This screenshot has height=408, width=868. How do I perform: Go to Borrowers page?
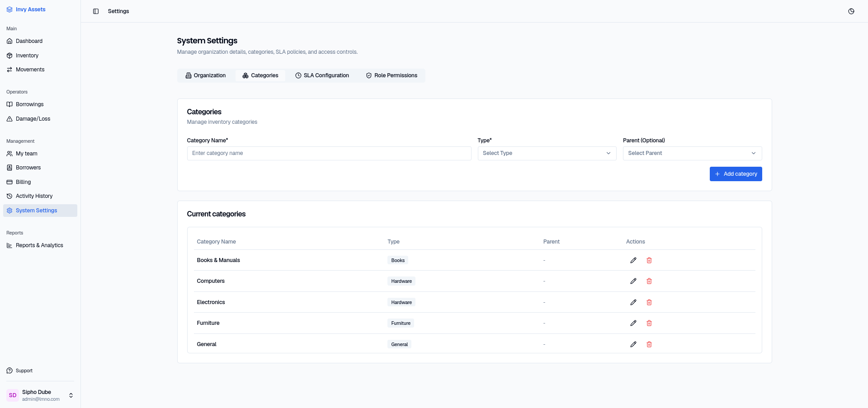pyautogui.click(x=40, y=168)
